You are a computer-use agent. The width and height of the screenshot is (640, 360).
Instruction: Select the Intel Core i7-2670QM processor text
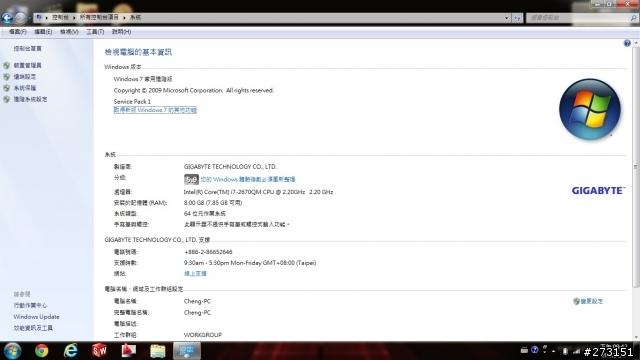point(258,192)
